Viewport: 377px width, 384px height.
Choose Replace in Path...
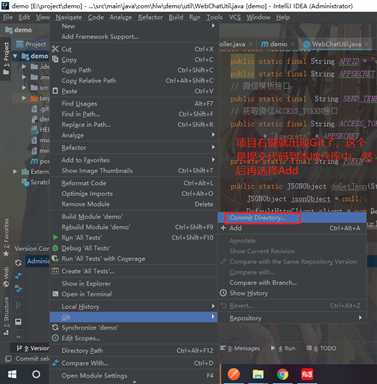(x=133, y=125)
